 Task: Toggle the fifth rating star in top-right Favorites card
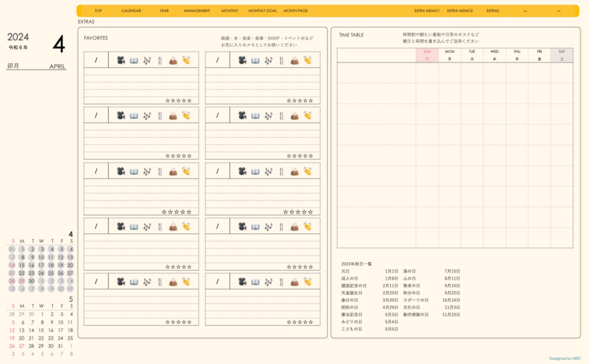coord(311,101)
